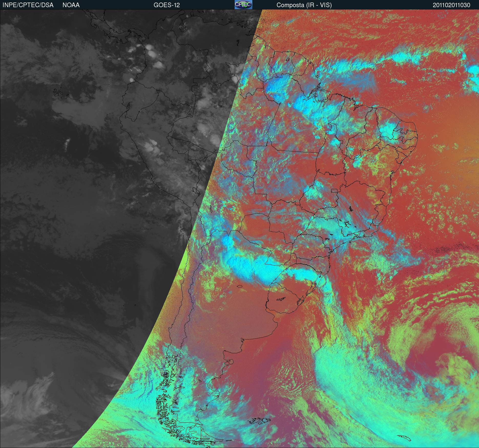
Task: Select the INPE/CPTEC/DSA header text
Action: click(x=28, y=5)
